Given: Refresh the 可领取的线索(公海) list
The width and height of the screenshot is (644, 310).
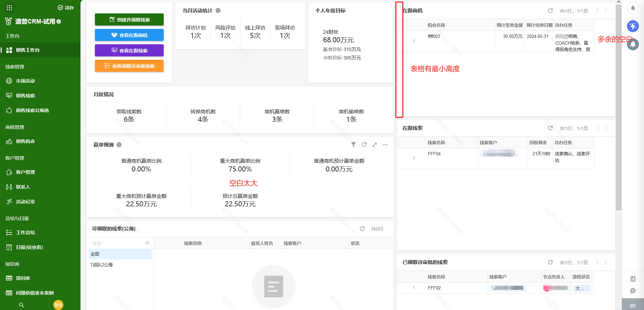Looking at the screenshot, I should (x=362, y=228).
